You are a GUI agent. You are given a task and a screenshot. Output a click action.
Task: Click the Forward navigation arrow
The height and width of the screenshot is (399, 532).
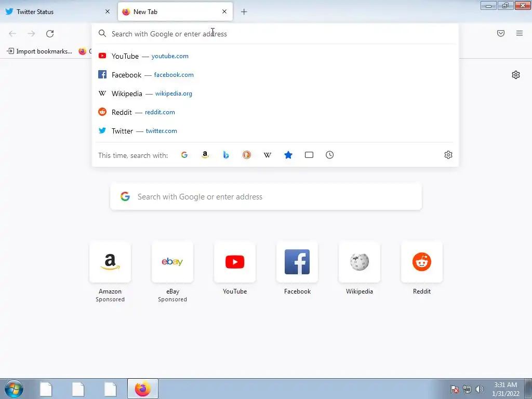click(31, 34)
